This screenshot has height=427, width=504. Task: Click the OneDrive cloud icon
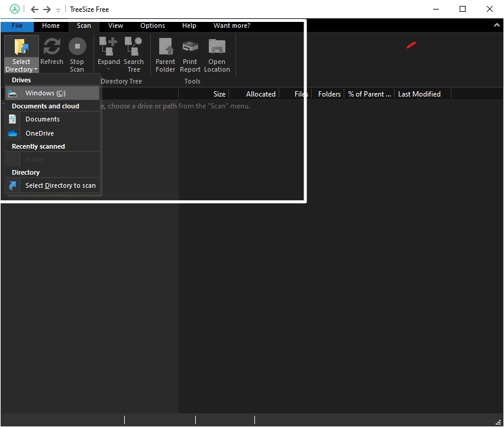[x=12, y=133]
